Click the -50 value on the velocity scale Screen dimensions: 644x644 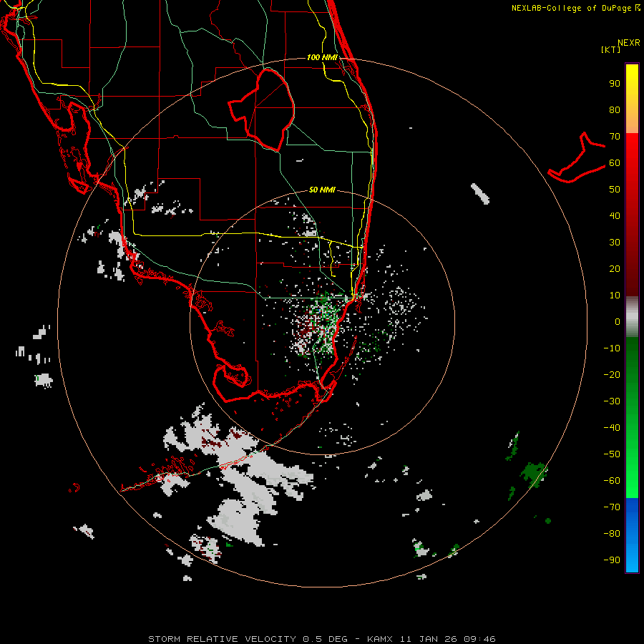point(612,454)
